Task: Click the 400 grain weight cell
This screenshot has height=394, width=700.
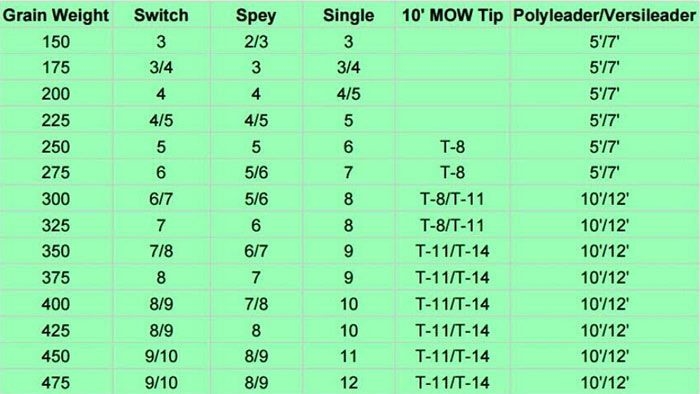Action: [56, 304]
